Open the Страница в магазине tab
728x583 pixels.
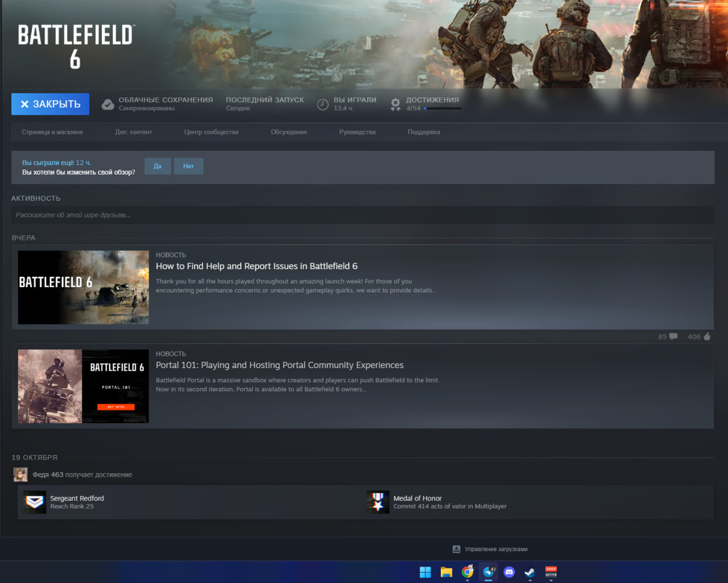point(52,132)
